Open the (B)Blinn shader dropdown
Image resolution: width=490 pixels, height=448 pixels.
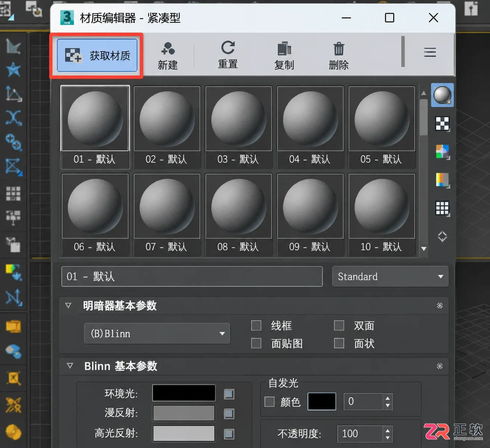(x=157, y=333)
